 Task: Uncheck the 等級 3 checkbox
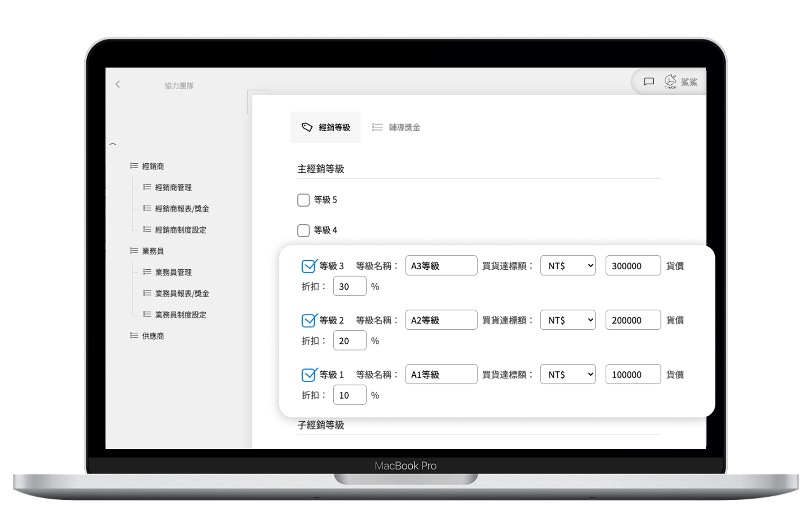(x=309, y=266)
